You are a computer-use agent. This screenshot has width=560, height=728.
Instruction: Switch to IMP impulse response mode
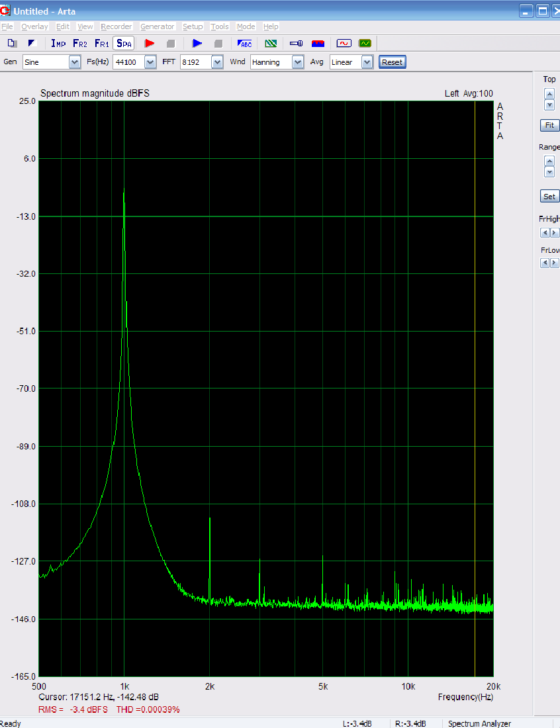[58, 43]
